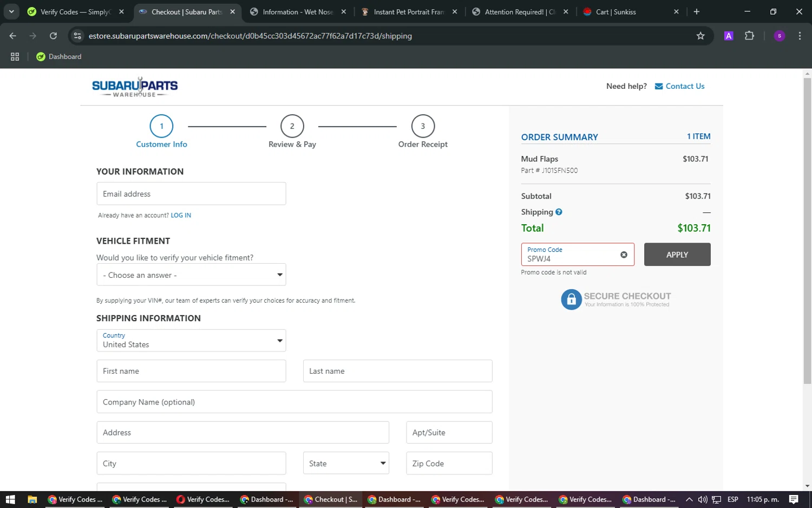The width and height of the screenshot is (812, 508).
Task: Open the Windows Start menu
Action: (x=10, y=499)
